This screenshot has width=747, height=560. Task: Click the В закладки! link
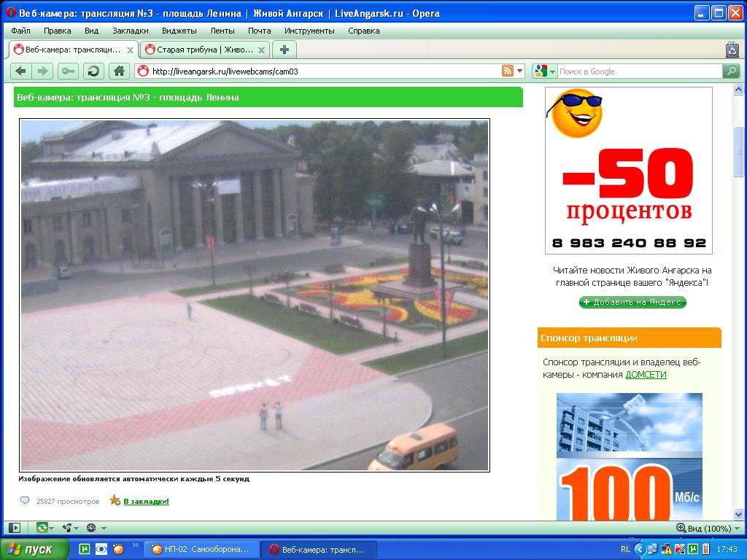[x=146, y=501]
